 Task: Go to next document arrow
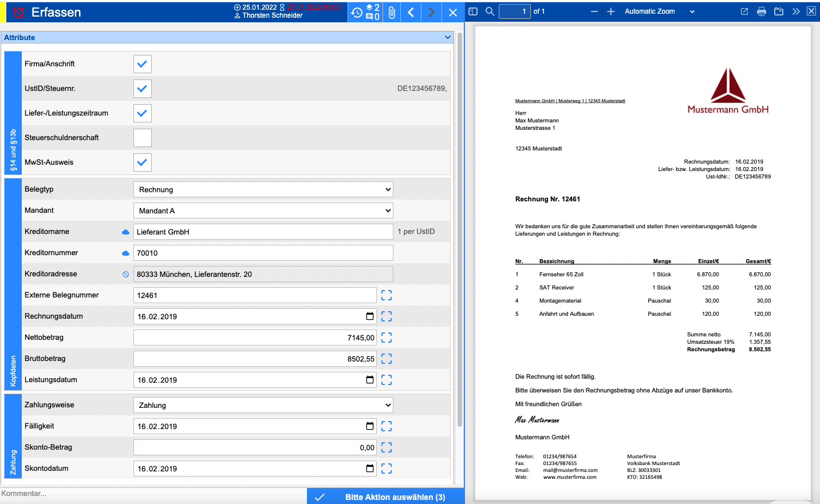coord(431,12)
